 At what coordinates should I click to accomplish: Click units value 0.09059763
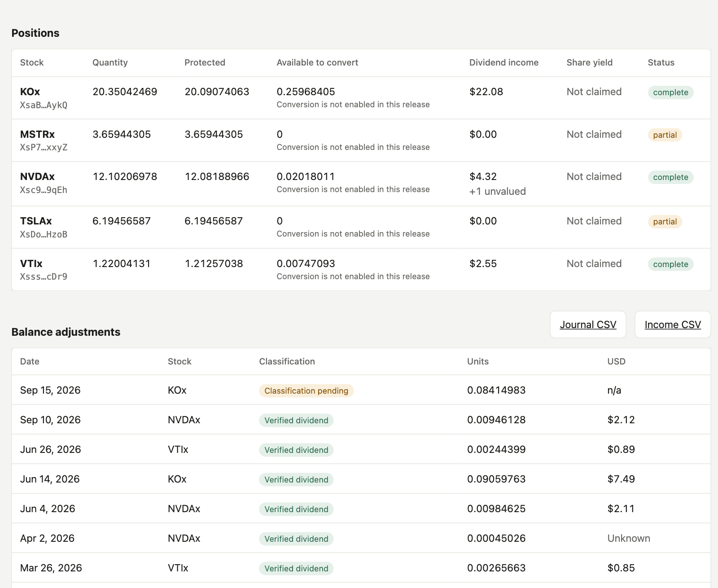(x=496, y=479)
